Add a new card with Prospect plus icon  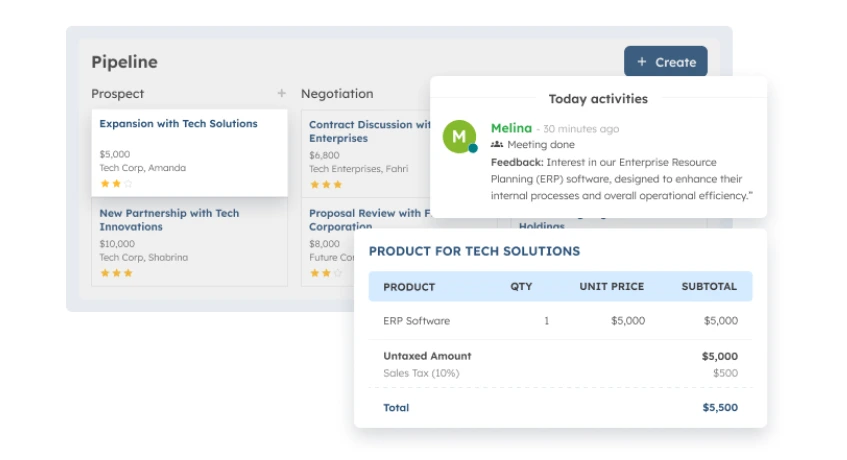(281, 93)
